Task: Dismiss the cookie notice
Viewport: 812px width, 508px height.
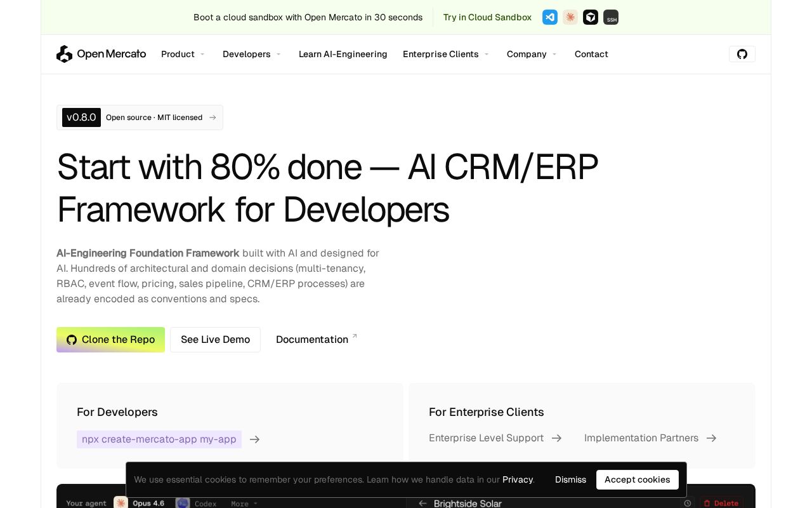Action: tap(570, 479)
